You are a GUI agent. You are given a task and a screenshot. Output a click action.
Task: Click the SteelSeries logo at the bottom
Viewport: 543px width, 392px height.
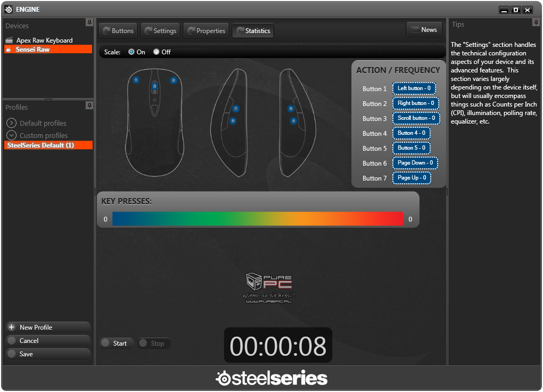pos(271,378)
